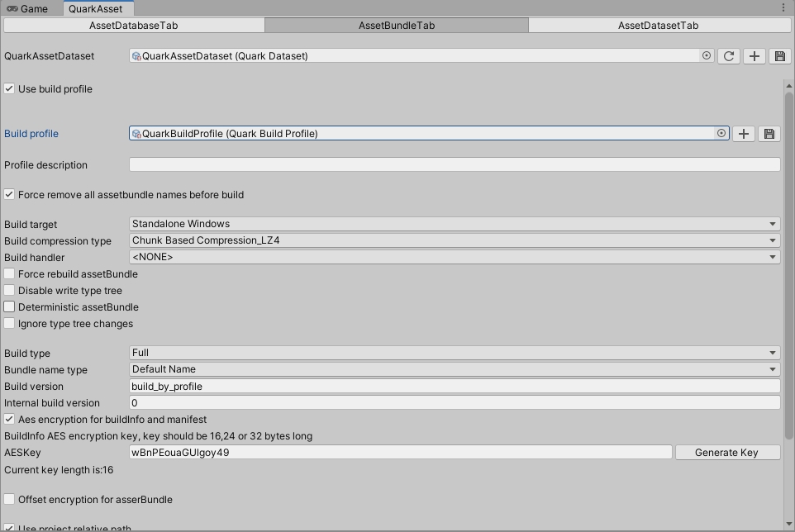Click the plus icon beside Build profile
The width and height of the screenshot is (795, 532).
coord(744,134)
